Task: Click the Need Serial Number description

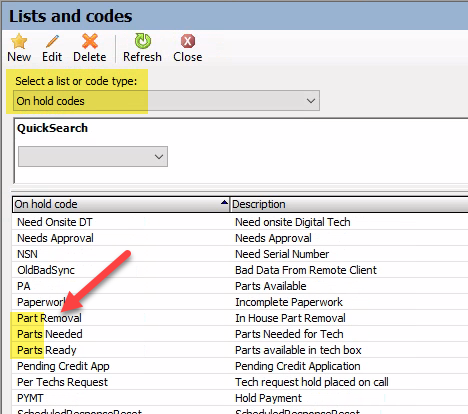Action: click(x=282, y=254)
